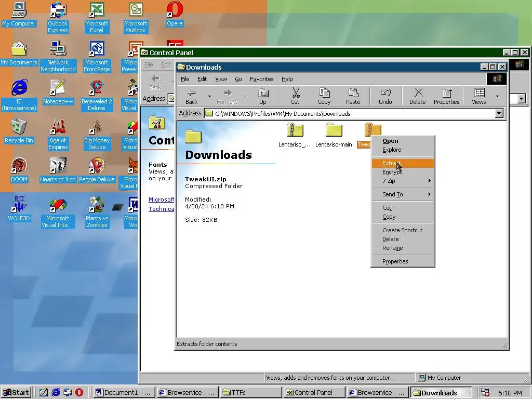Open My Computer desktop icon

19,14
